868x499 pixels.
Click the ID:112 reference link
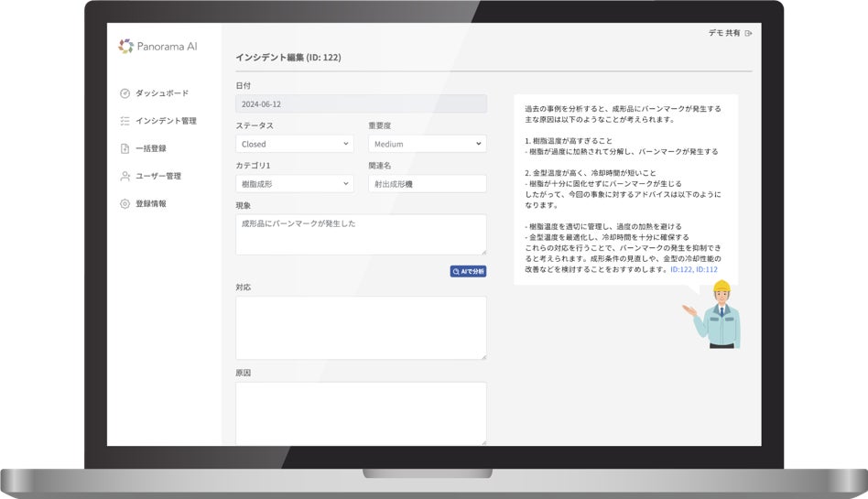point(707,270)
